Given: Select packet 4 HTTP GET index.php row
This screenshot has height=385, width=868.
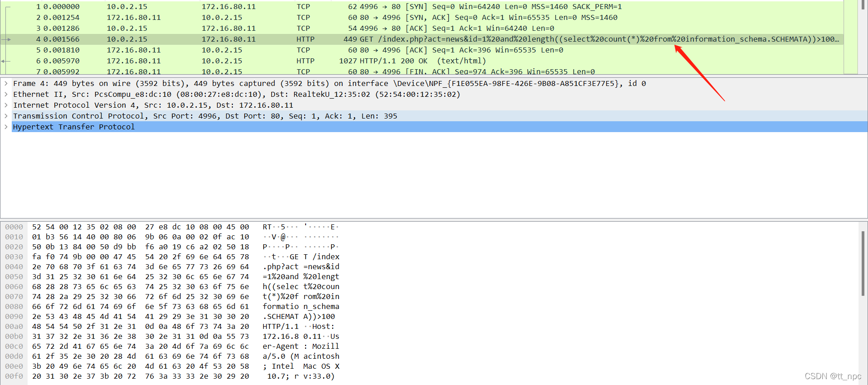Looking at the screenshot, I should point(422,39).
